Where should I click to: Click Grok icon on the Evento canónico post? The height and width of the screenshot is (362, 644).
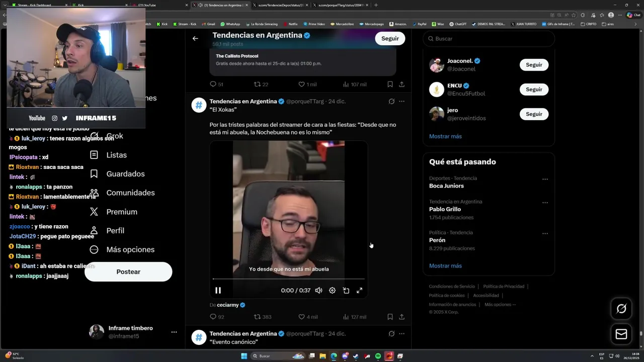(x=391, y=333)
